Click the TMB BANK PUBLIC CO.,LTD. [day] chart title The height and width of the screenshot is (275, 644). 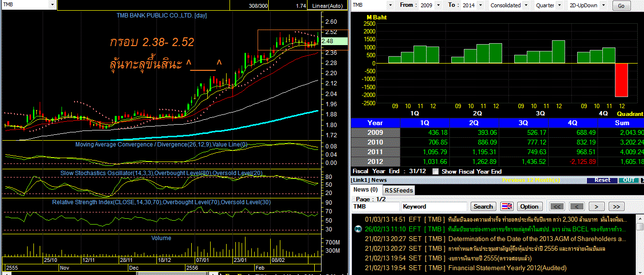(x=162, y=16)
